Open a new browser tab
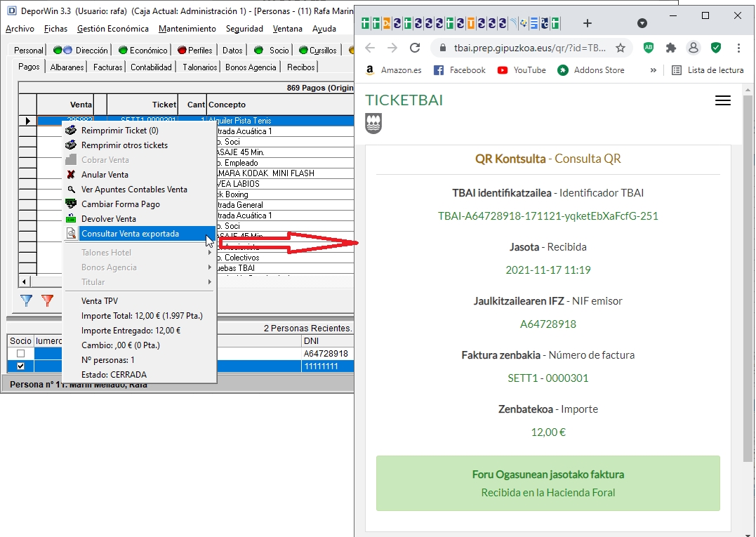Viewport: 756px width, 537px height. click(x=588, y=23)
